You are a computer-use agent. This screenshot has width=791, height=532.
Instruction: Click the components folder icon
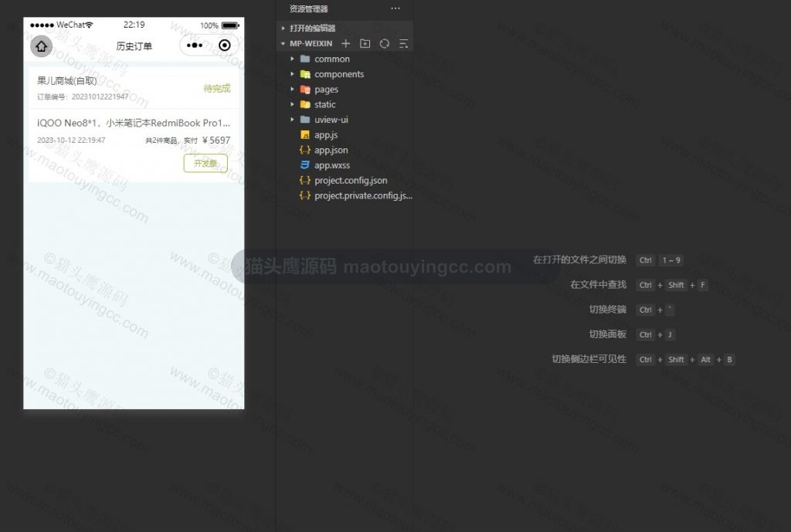304,74
